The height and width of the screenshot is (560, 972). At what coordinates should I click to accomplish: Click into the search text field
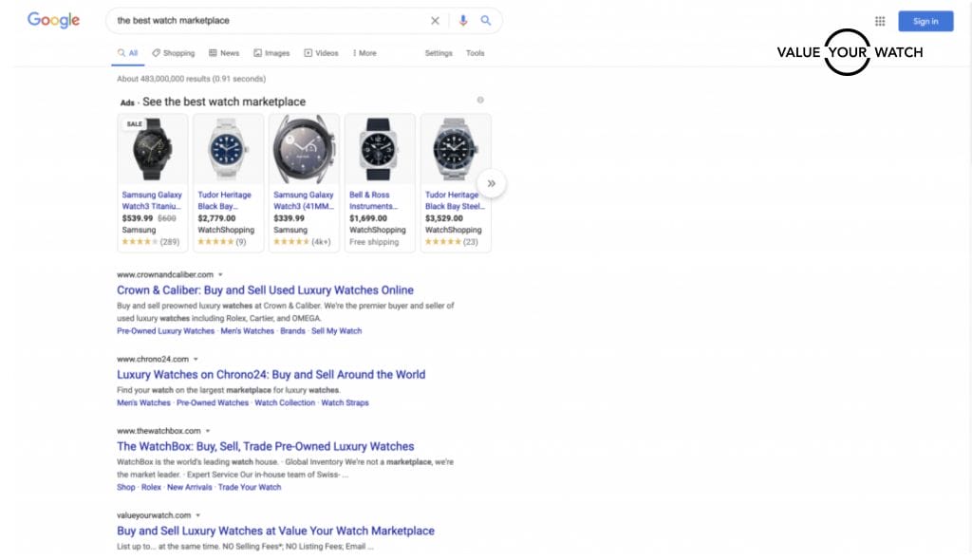tap(266, 20)
